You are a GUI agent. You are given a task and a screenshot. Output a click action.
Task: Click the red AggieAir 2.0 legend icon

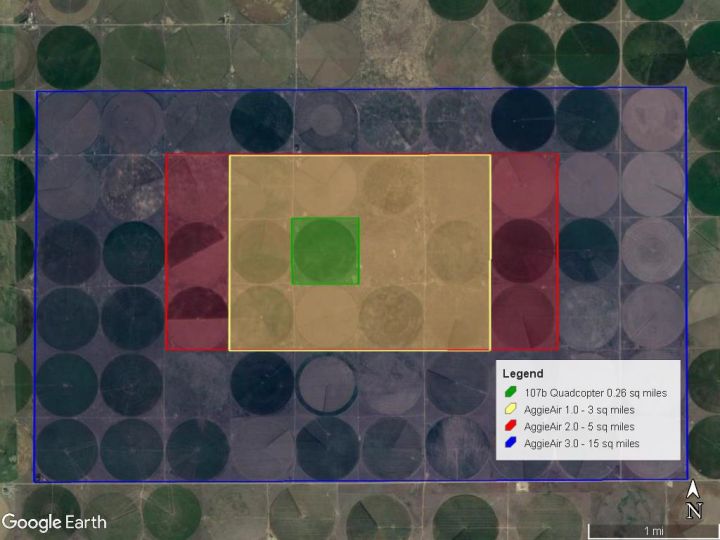pos(511,426)
